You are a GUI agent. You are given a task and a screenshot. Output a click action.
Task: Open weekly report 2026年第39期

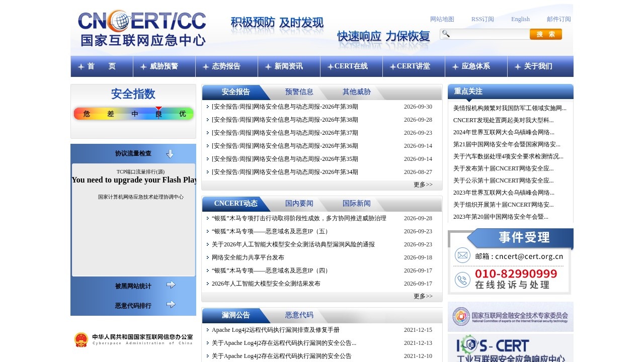(285, 107)
